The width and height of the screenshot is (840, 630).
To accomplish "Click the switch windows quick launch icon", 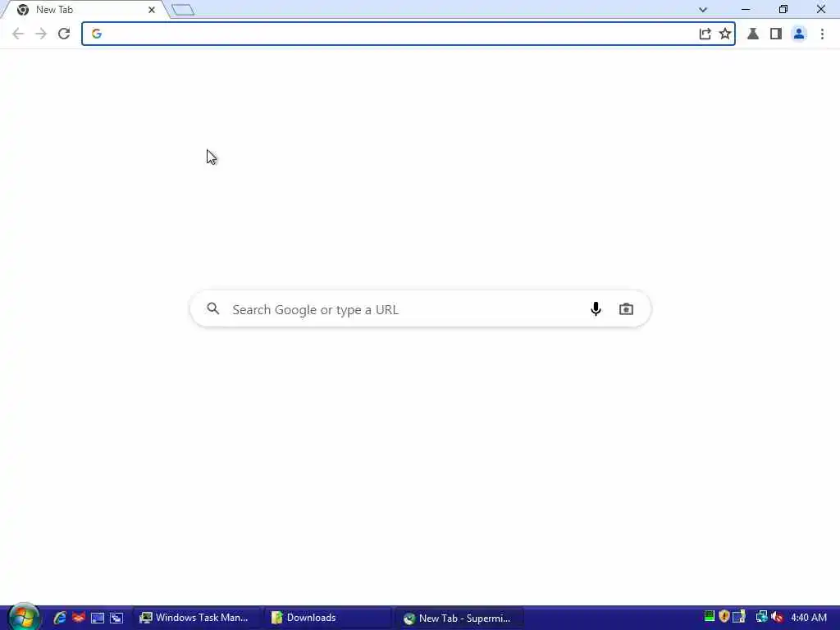I will click(116, 618).
